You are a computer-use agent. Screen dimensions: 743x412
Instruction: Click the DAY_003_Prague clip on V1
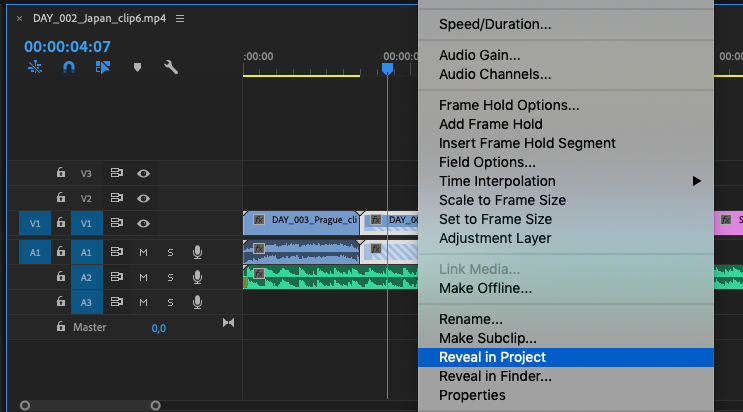tap(303, 218)
